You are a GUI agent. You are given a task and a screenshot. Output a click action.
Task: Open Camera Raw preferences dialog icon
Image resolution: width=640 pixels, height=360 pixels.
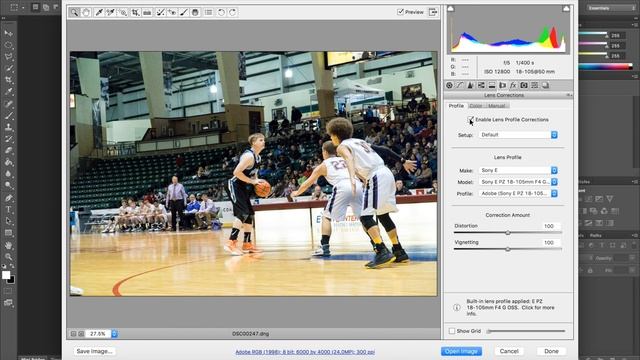coord(209,12)
